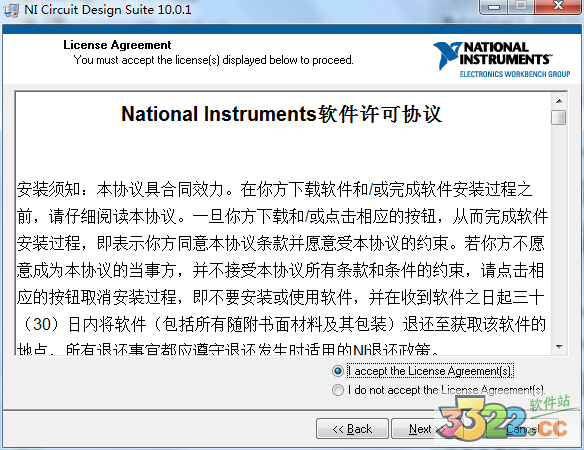Go to the previous step with Back
Viewport: 584px width, 450px height.
(352, 429)
